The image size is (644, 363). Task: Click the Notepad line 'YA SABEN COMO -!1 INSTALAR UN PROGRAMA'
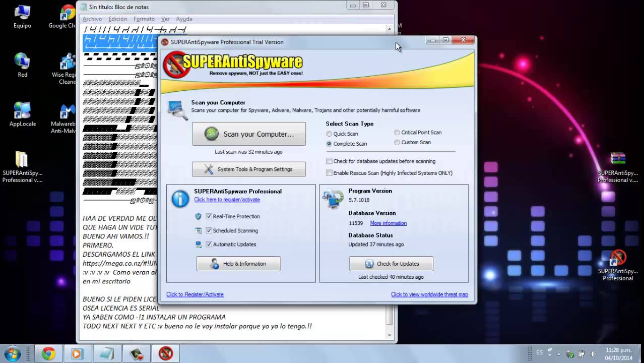point(154,317)
